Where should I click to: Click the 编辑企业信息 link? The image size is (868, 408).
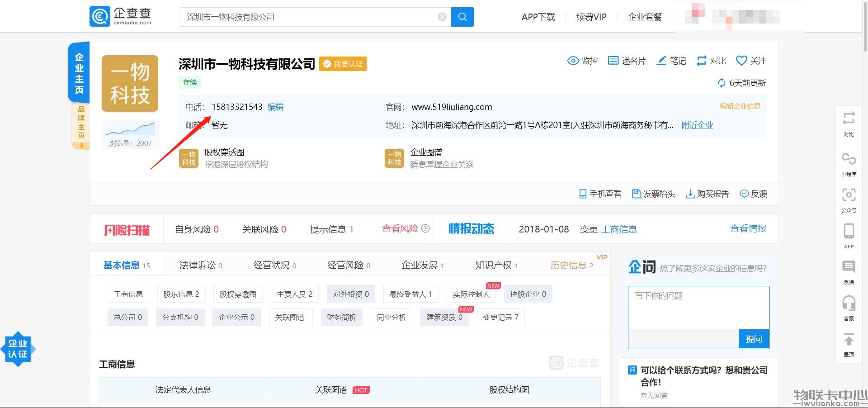pyautogui.click(x=740, y=106)
